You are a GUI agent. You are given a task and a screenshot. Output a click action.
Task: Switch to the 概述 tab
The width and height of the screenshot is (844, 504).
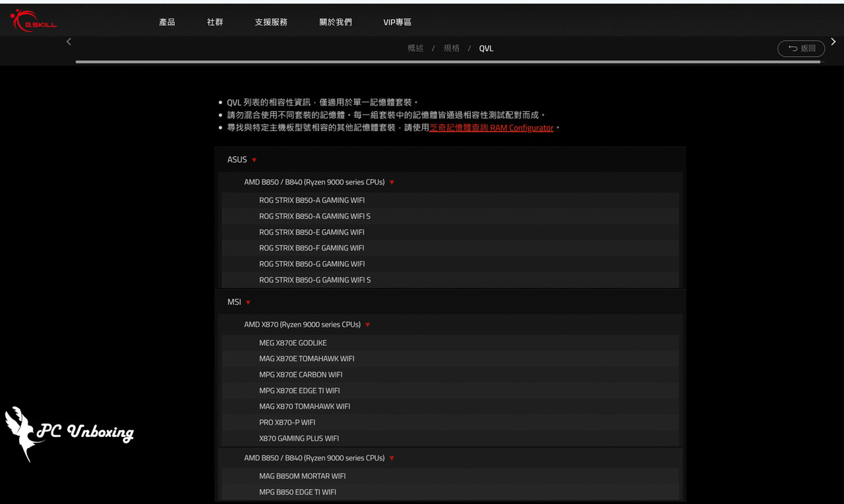415,48
